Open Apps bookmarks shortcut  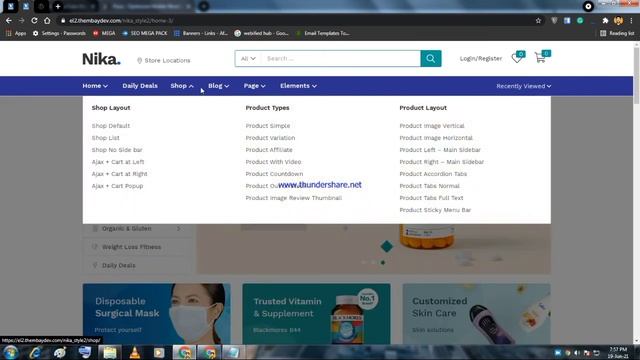pos(16,33)
